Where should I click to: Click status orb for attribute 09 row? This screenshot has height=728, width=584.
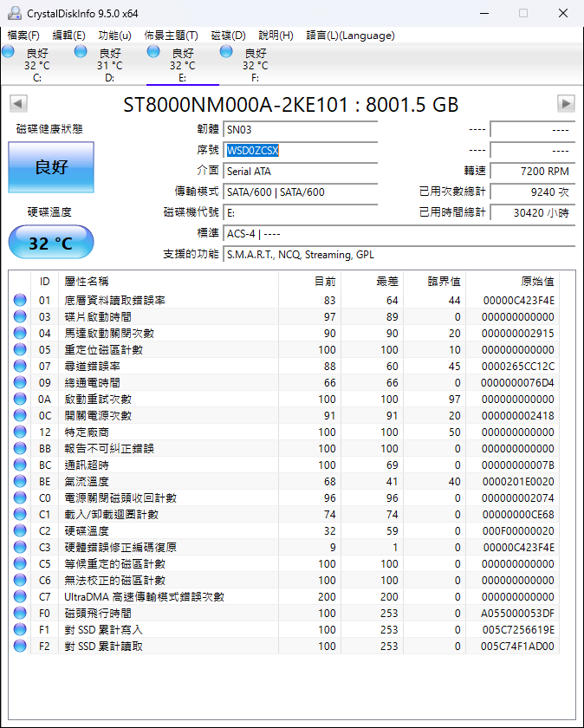pyautogui.click(x=20, y=382)
